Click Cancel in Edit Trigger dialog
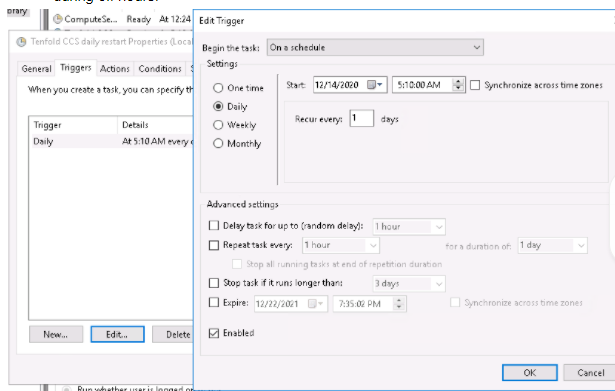This screenshot has height=391, width=615. (590, 373)
